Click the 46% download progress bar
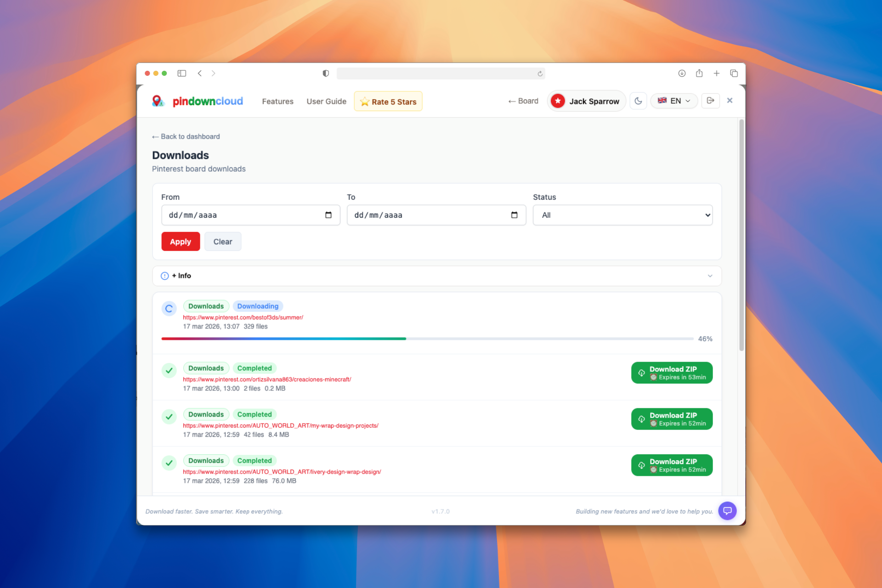The image size is (882, 588). tap(427, 339)
